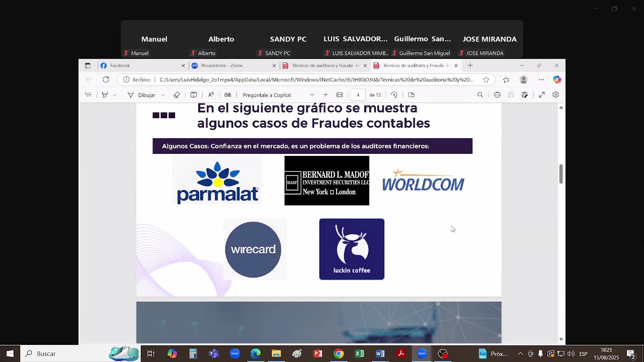Open Task View on taskbar
644x362 pixels.
click(x=150, y=353)
